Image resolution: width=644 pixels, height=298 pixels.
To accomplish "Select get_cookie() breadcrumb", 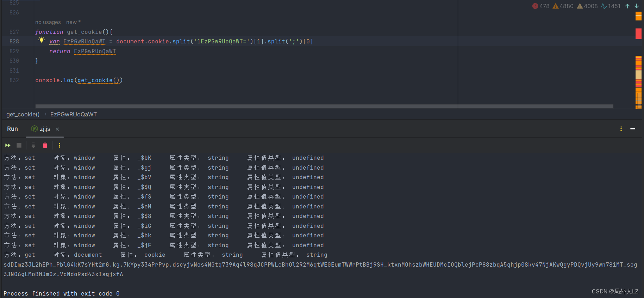I will pyautogui.click(x=23, y=114).
